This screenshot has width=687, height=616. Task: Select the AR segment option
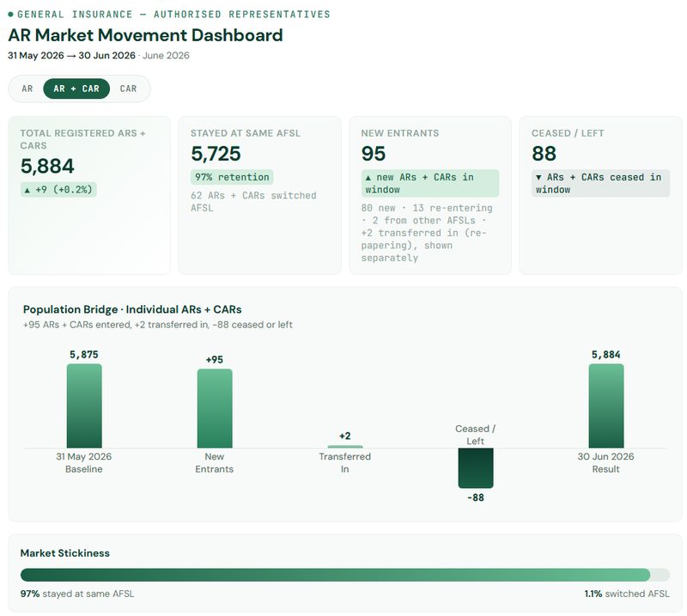click(x=27, y=88)
